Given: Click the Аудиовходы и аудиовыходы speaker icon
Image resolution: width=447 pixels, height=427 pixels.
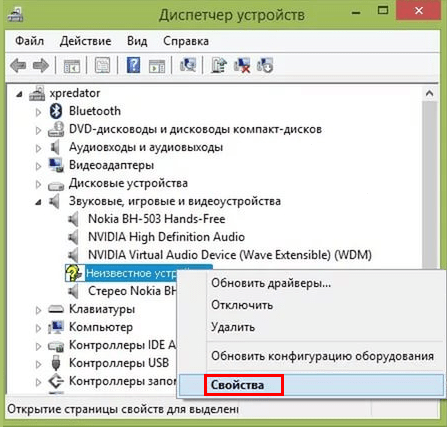Looking at the screenshot, I should pos(55,147).
